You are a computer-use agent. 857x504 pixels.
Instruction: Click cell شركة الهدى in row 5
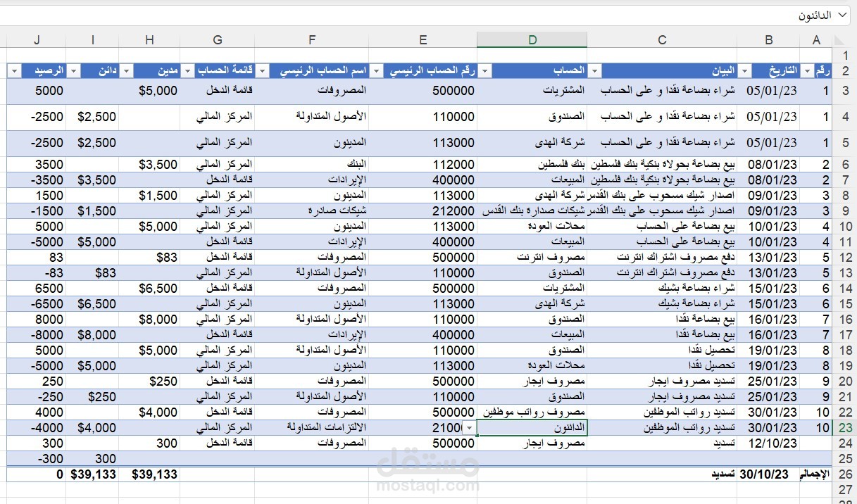532,144
